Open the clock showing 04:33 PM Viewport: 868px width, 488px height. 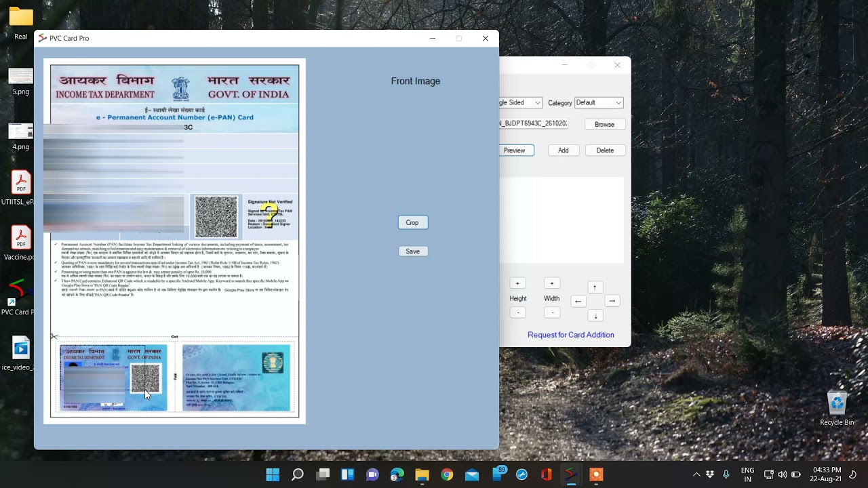point(826,474)
